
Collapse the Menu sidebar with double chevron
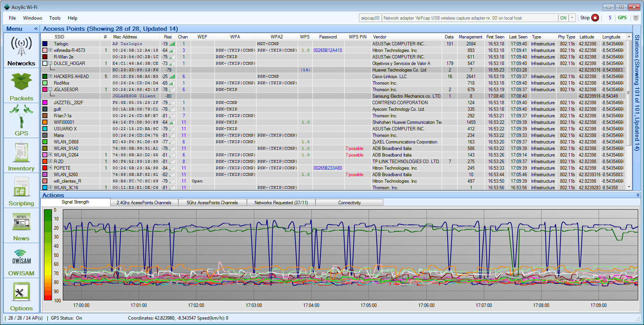[36, 29]
